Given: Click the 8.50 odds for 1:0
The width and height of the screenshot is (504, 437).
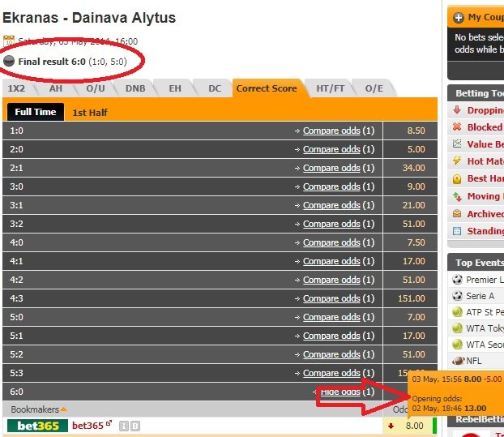Looking at the screenshot, I should click(416, 131).
